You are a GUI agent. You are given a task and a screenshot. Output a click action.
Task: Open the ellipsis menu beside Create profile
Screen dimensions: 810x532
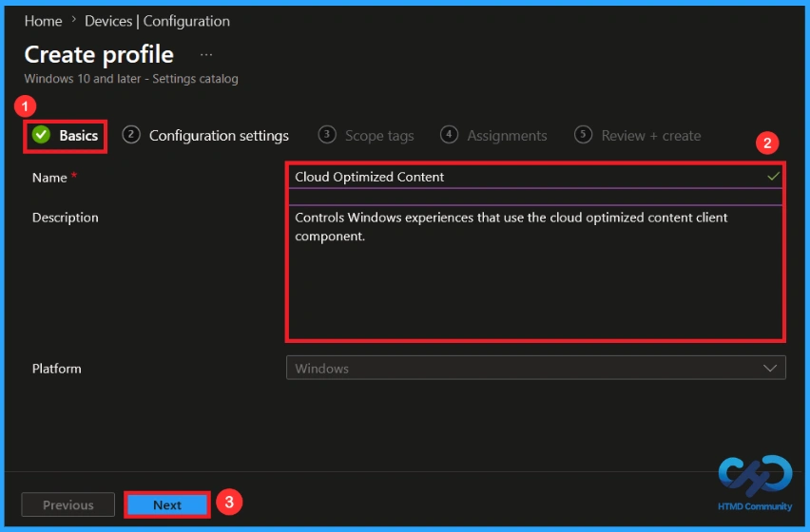[206, 55]
